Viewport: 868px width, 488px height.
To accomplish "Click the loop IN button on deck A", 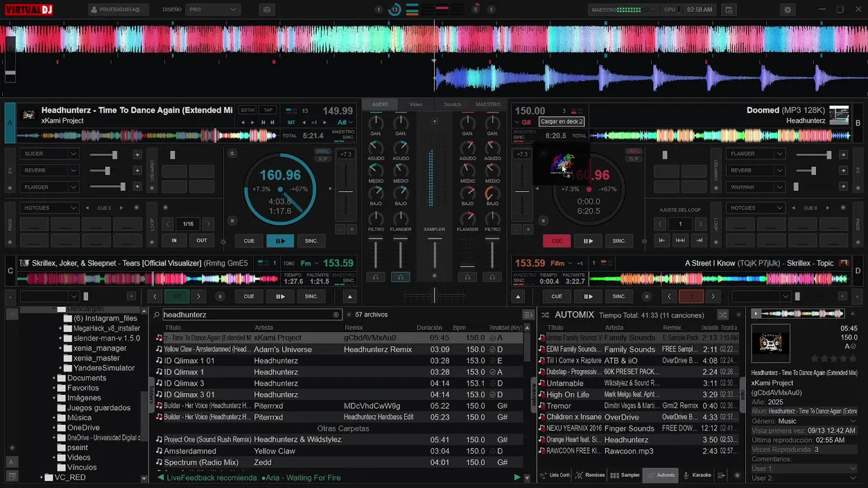I will tap(174, 241).
